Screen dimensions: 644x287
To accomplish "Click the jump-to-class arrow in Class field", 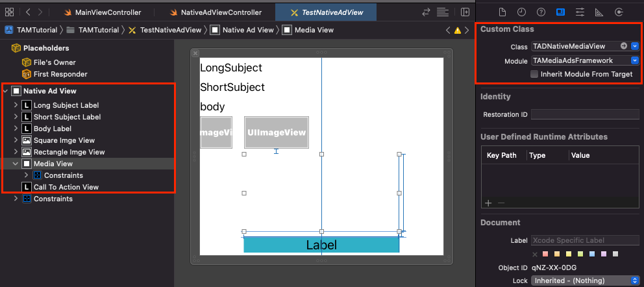I will pyautogui.click(x=624, y=46).
